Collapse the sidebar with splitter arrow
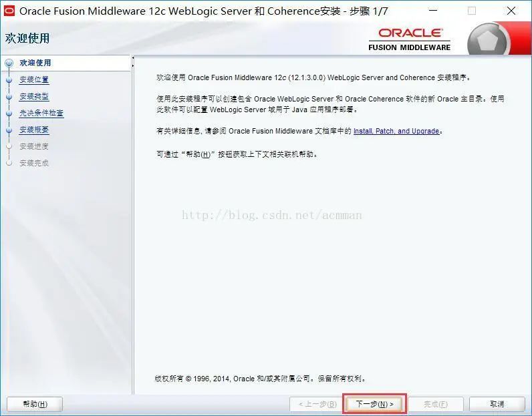The height and width of the screenshot is (416, 532). pos(133,57)
